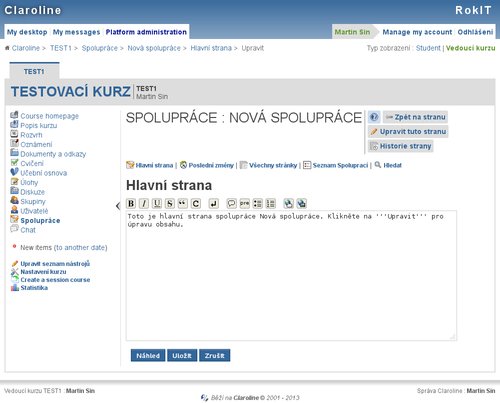
Task: Open Poslední změny link
Action: coord(211,165)
